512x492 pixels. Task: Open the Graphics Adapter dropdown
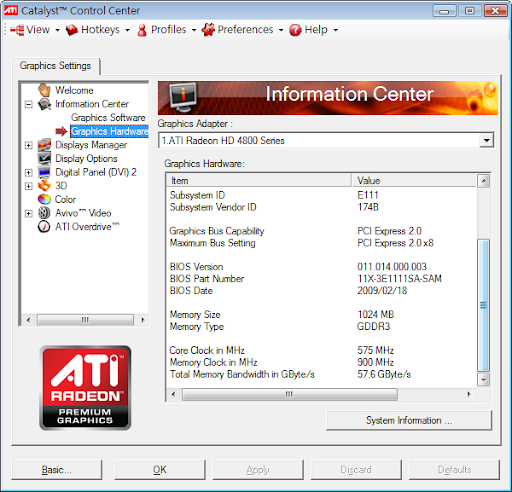click(x=486, y=140)
